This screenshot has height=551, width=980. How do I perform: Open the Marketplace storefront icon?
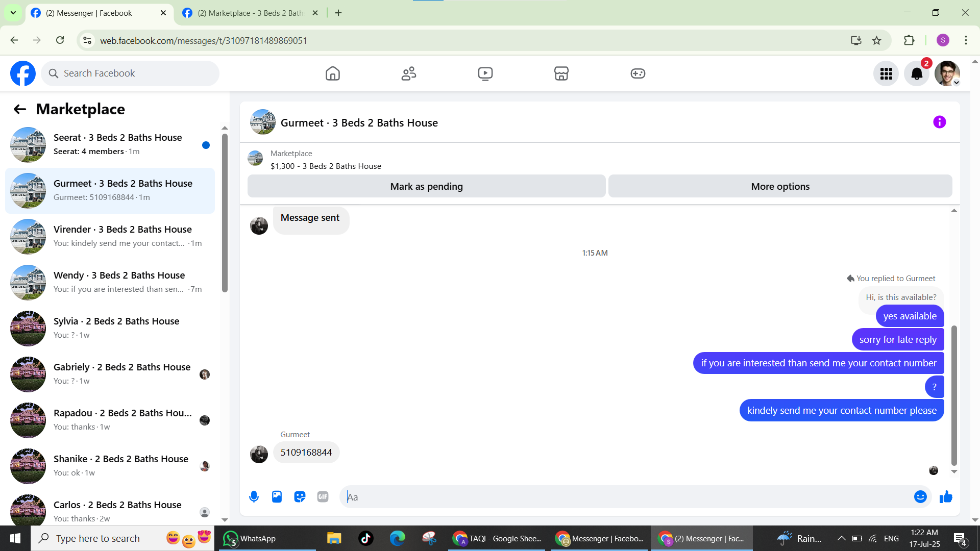(x=561, y=73)
